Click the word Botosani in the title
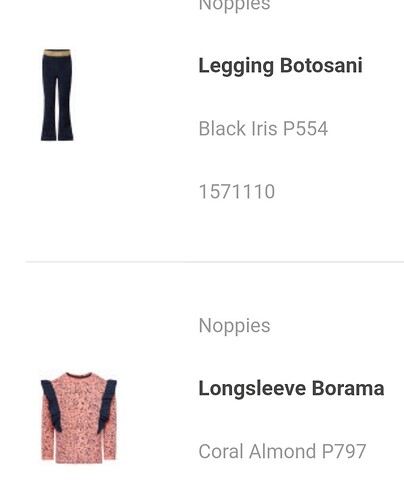Image resolution: width=404 pixels, height=500 pixels. coord(321,65)
